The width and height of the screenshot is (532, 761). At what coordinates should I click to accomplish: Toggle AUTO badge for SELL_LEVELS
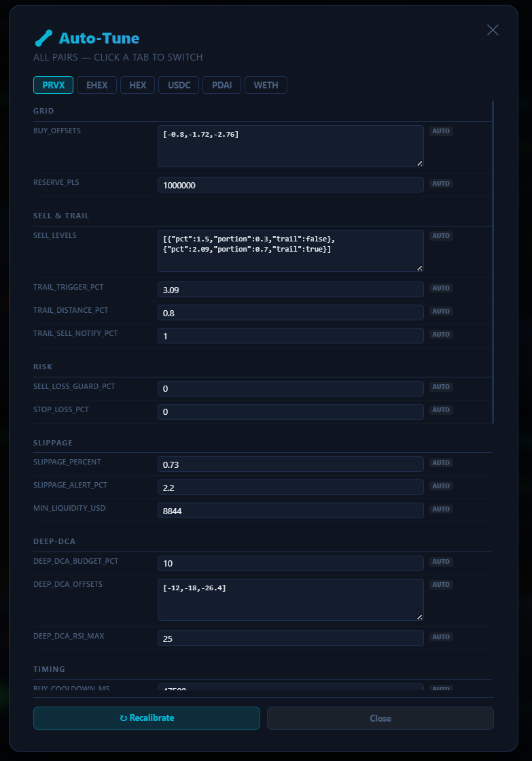(441, 236)
